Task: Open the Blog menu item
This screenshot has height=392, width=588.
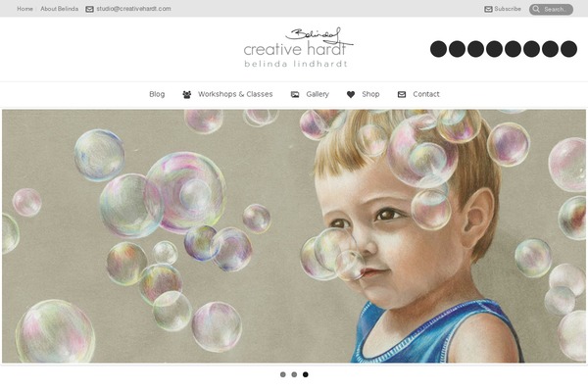Action: (157, 94)
